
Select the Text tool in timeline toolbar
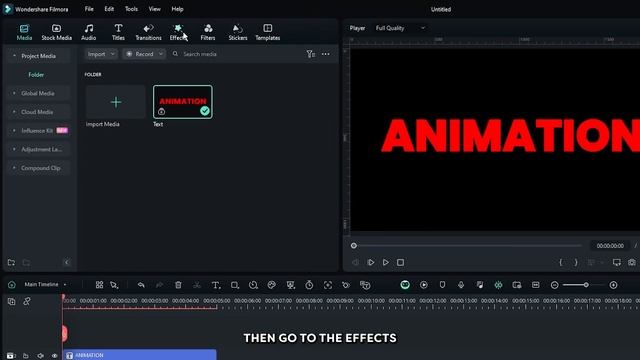pyautogui.click(x=216, y=285)
